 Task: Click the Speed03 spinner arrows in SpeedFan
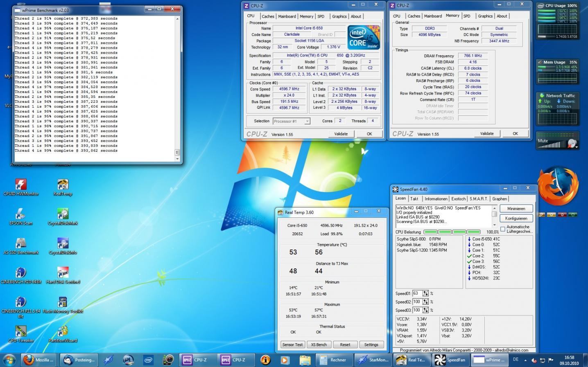click(425, 310)
